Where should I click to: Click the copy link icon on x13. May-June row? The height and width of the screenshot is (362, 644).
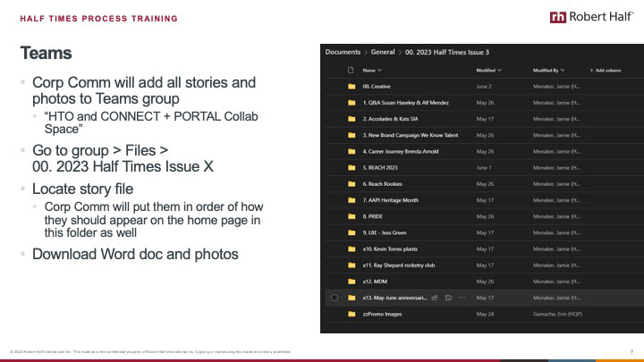(448, 298)
